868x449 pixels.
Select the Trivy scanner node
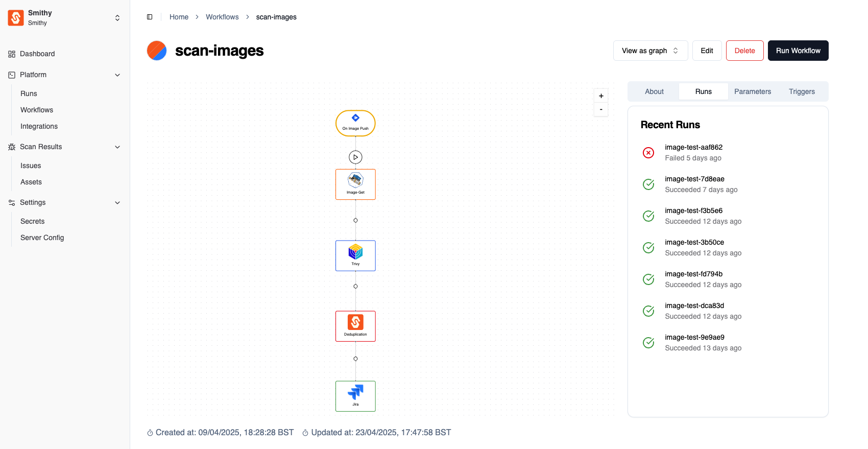(355, 255)
